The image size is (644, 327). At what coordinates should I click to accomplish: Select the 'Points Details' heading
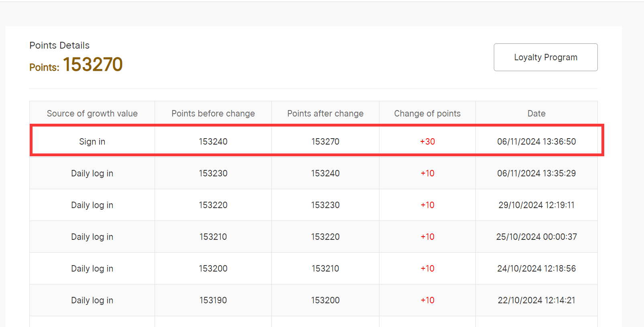[59, 45]
